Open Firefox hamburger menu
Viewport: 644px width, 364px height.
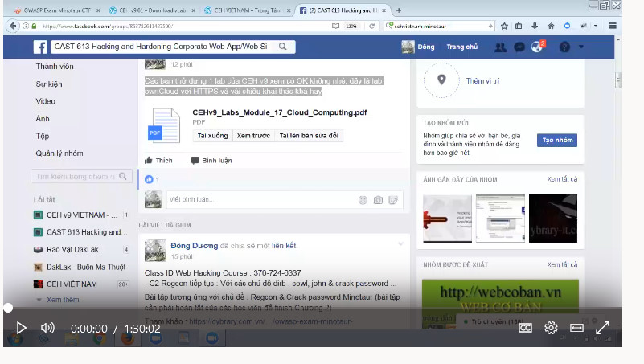click(613, 26)
